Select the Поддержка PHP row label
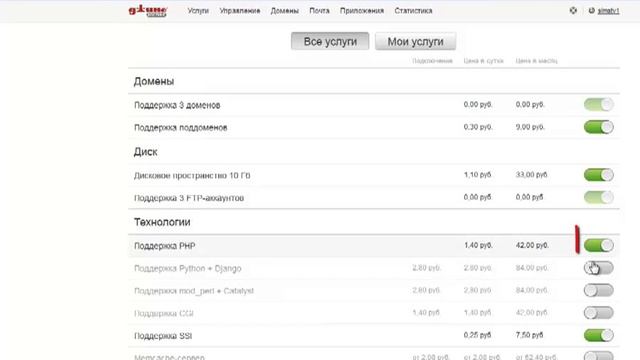This screenshot has height=360, width=640. point(164,246)
